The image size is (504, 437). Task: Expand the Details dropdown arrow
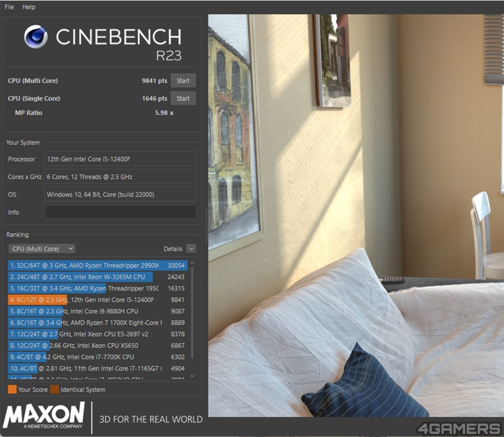click(x=191, y=249)
